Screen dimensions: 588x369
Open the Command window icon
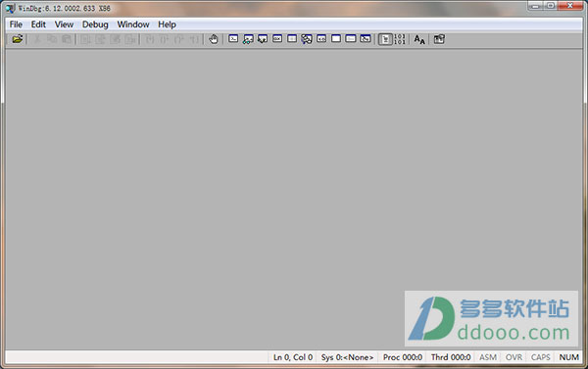(233, 39)
